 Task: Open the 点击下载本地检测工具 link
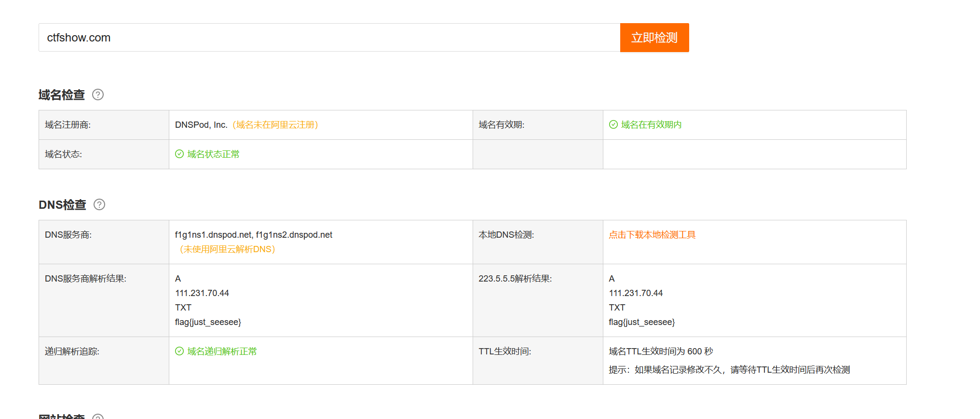click(652, 235)
